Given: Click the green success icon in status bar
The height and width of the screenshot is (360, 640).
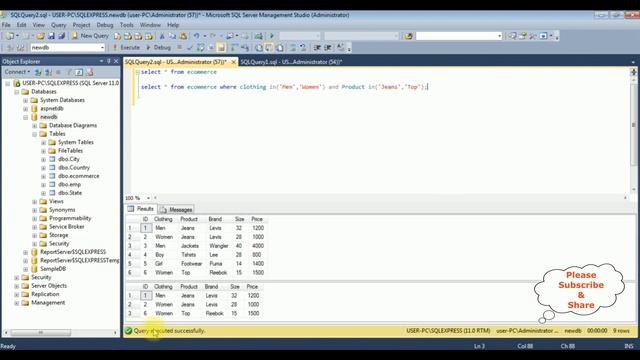Looking at the screenshot, I should click(129, 331).
